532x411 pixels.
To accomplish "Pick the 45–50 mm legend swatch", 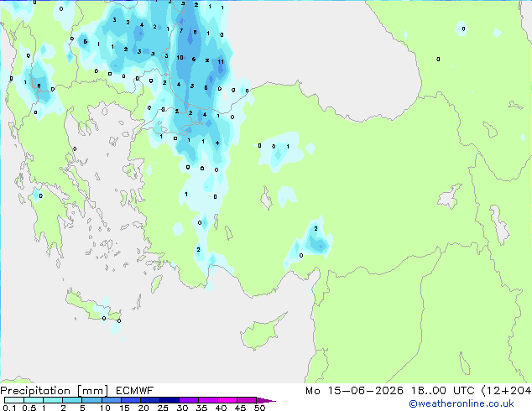I will 247,400.
